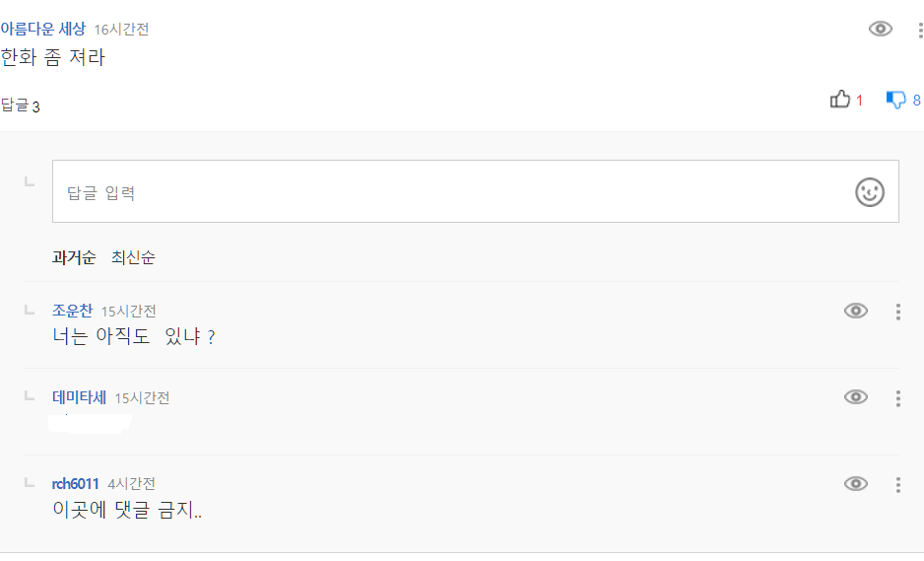The image size is (924, 561).
Task: Sort replies by 과거순 (oldest)
Action: click(74, 257)
